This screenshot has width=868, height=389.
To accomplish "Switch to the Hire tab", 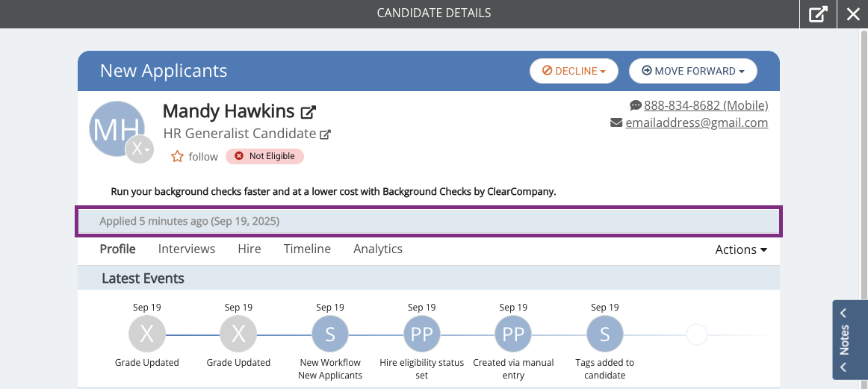I will 249,249.
